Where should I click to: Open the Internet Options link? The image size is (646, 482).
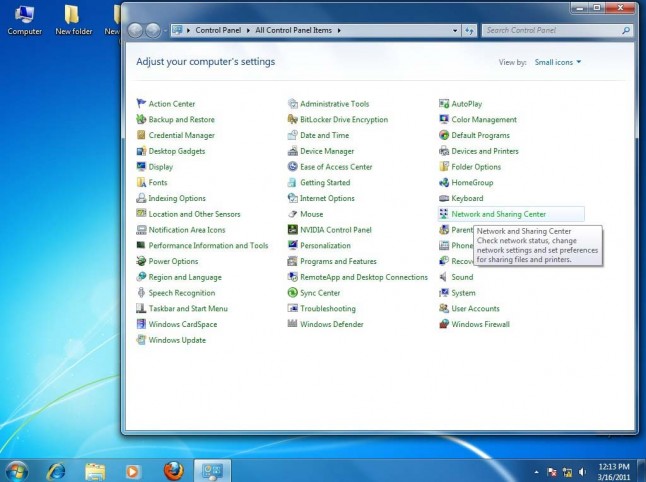[x=327, y=198]
